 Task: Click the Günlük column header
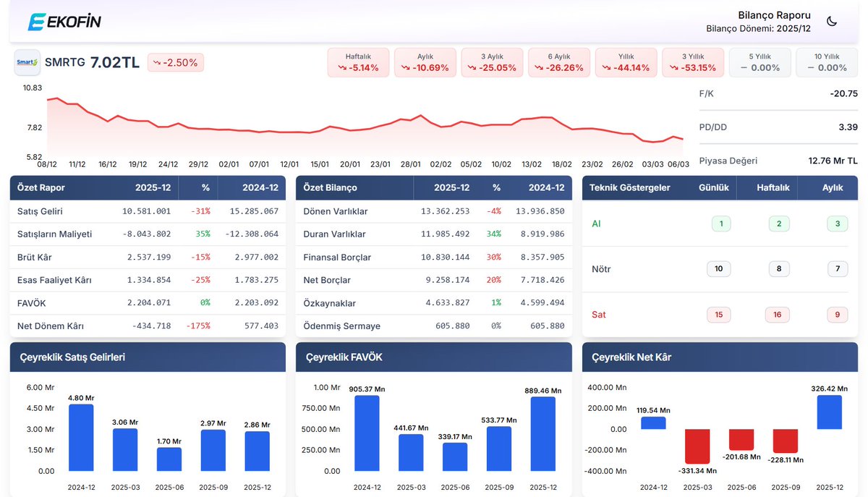pyautogui.click(x=714, y=187)
